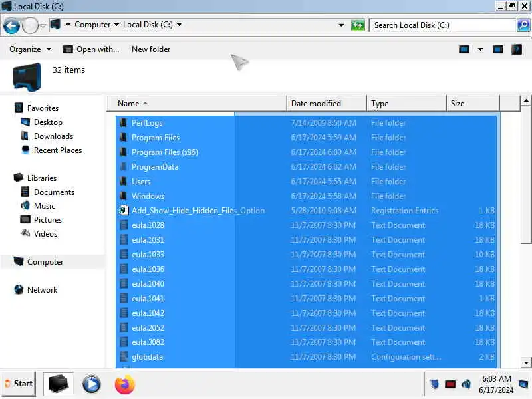Click the red flag tray icon
Viewport: 532px width, 399px height.
coord(450,384)
